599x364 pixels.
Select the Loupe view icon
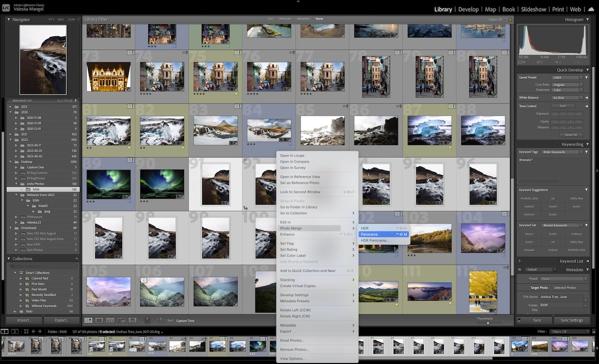(x=99, y=321)
